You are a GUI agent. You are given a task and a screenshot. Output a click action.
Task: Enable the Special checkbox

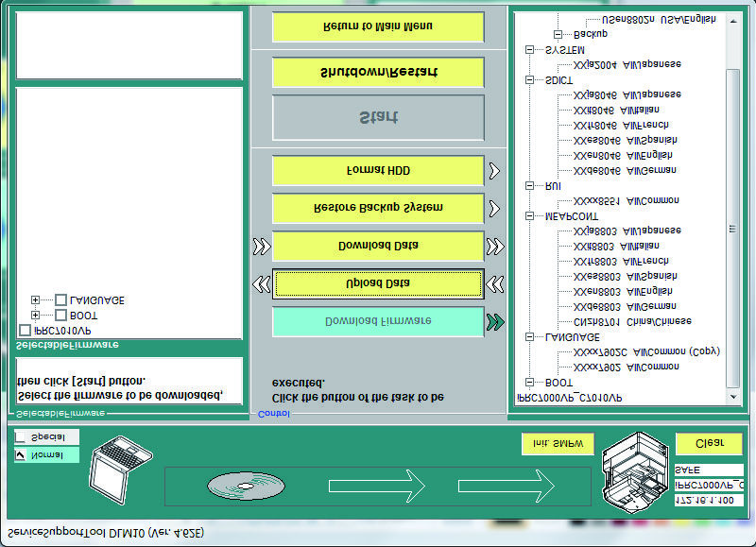(x=20, y=437)
